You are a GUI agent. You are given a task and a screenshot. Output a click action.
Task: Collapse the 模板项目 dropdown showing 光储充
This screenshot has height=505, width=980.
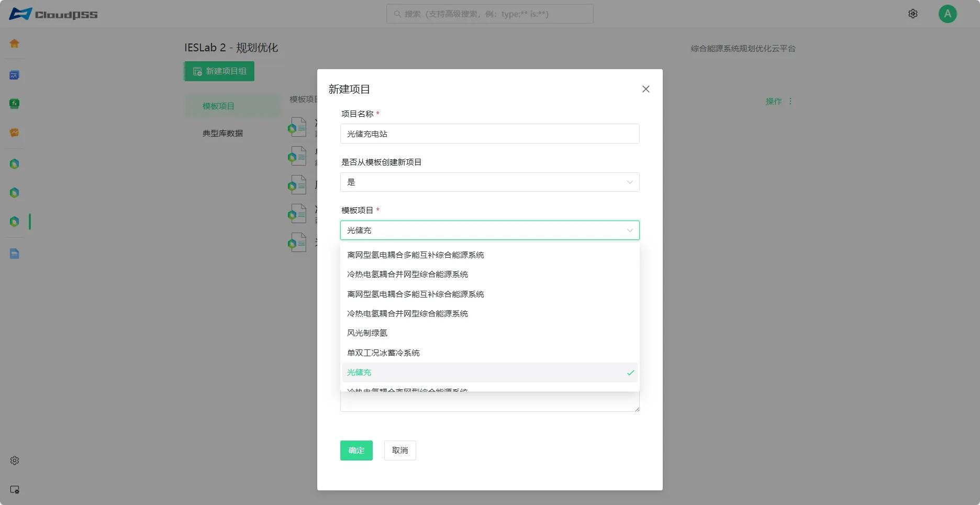[490, 230]
